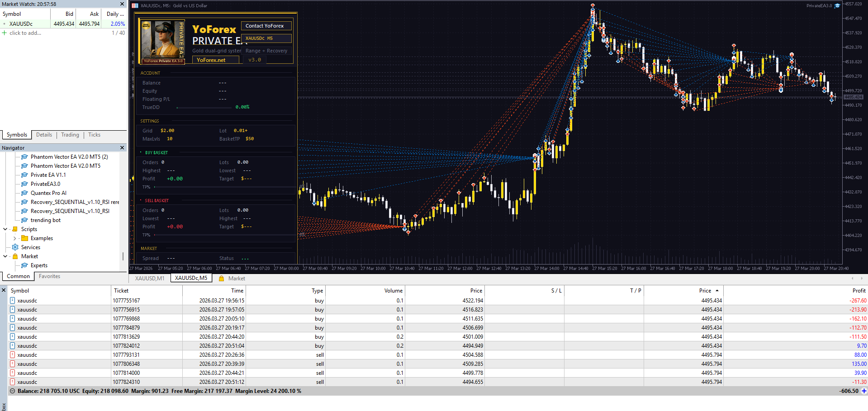Collapse the Scripts tree node

(5, 229)
